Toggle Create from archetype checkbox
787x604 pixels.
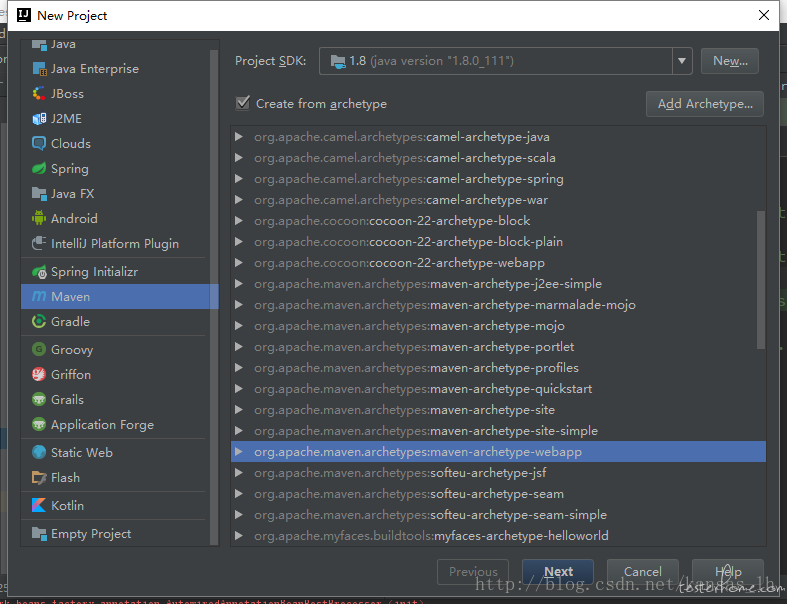(243, 103)
